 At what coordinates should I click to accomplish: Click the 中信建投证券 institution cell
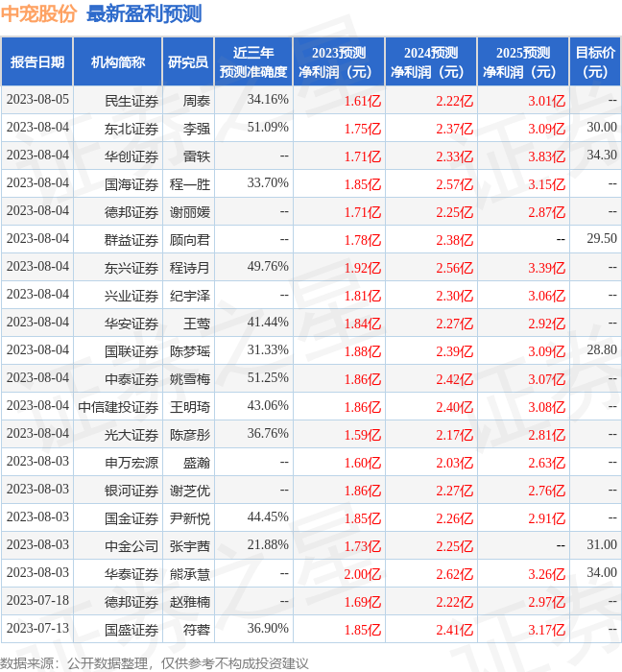point(118,407)
